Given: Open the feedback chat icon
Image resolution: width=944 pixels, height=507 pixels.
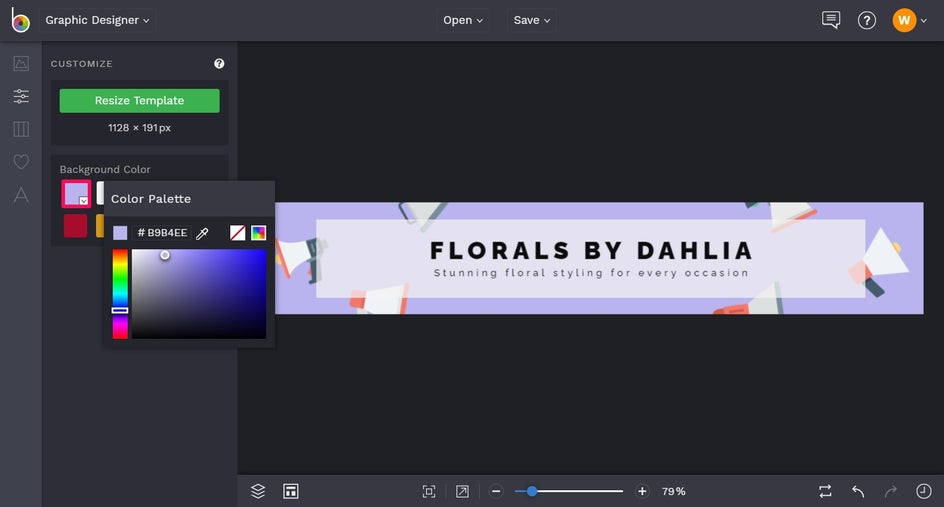Looking at the screenshot, I should [831, 20].
